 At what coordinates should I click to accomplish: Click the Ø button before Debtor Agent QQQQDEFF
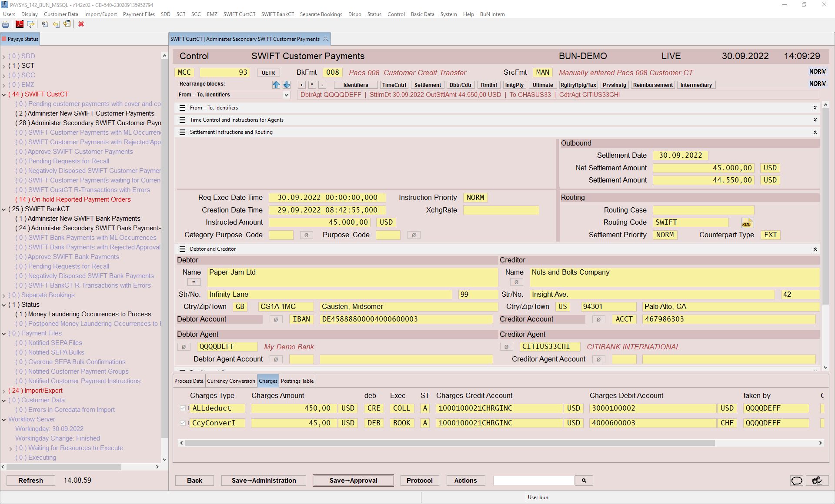pos(184,347)
